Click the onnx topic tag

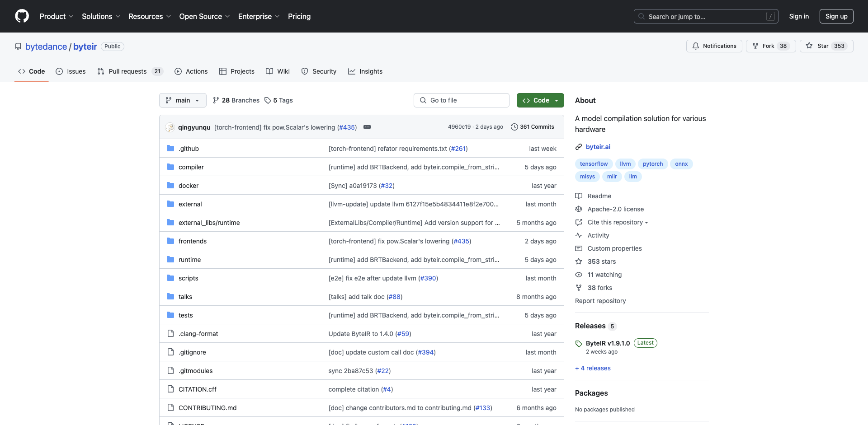[681, 164]
